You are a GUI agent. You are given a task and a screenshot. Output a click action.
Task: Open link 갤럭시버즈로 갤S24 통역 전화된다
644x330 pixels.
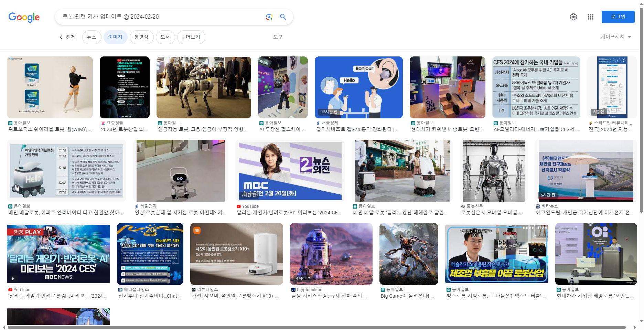pos(357,129)
